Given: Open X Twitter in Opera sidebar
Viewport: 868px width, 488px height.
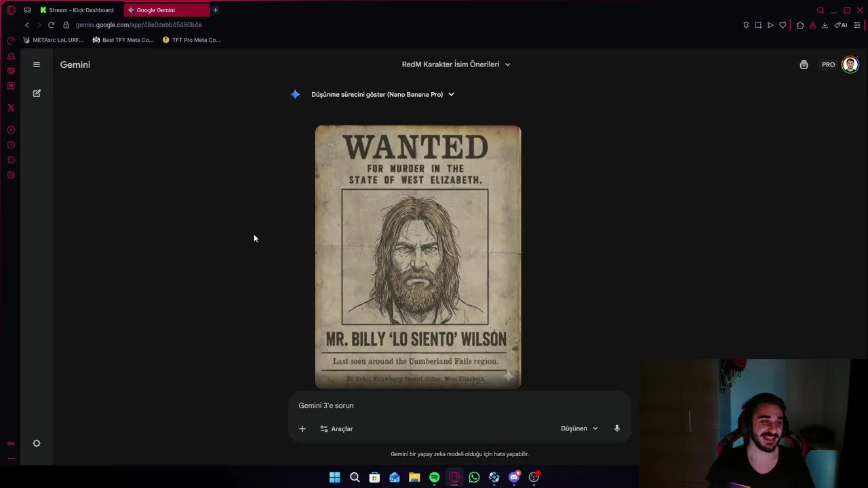Looking at the screenshot, I should point(11,108).
